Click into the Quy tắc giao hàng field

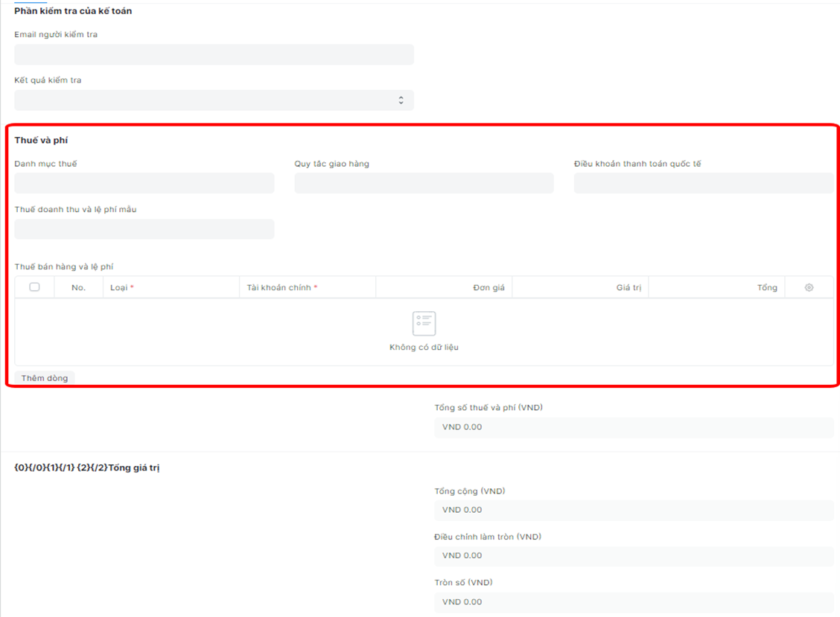[x=424, y=183]
